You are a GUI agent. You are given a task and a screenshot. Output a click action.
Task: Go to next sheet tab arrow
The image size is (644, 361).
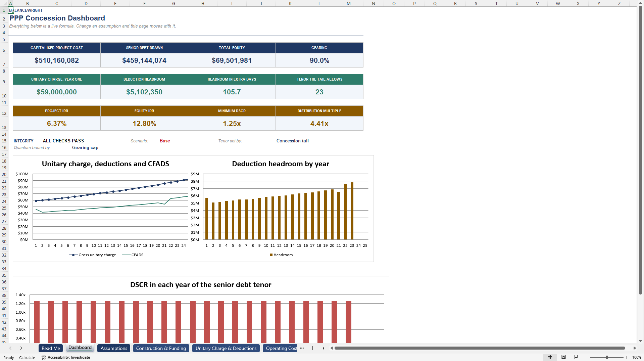(21, 348)
